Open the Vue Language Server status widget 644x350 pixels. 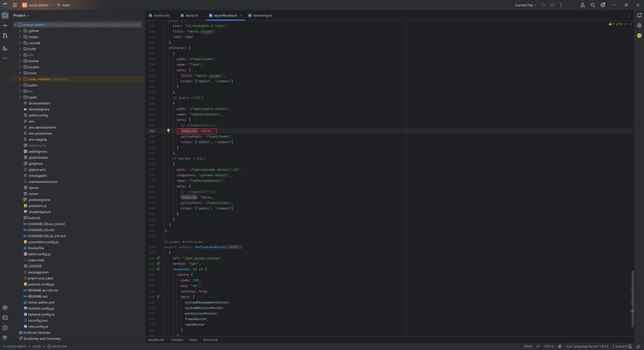point(587,346)
